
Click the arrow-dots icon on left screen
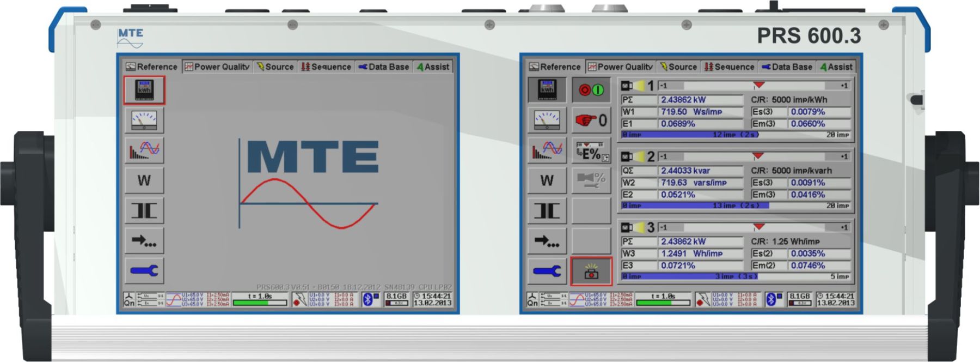(144, 240)
